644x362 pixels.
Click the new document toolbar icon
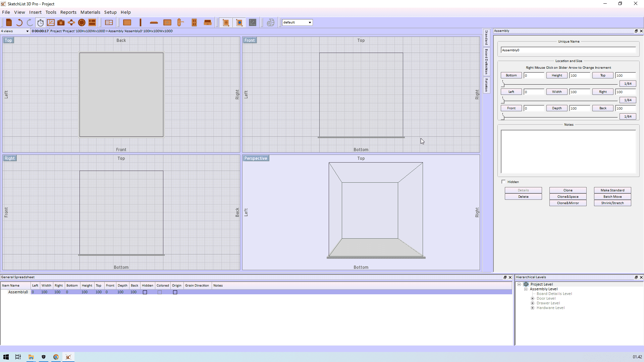[9, 22]
